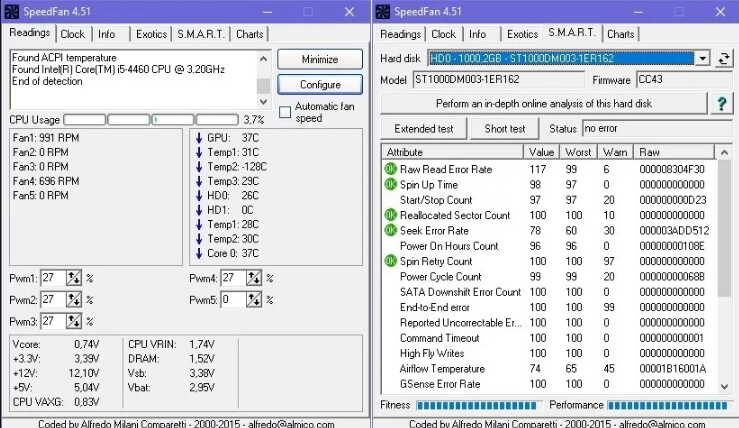Click the SpeedFan app icon in left window title bar

pos(12,12)
